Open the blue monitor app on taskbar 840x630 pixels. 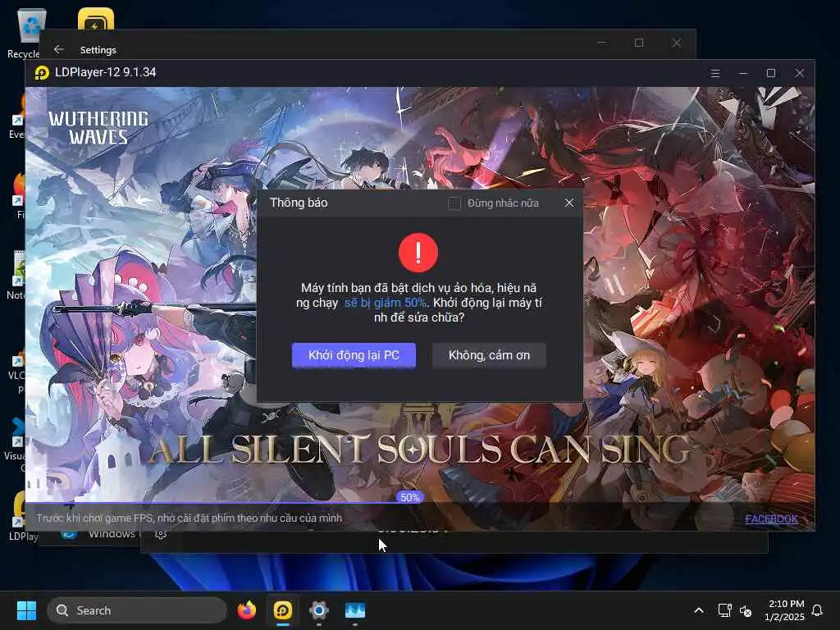click(x=354, y=610)
